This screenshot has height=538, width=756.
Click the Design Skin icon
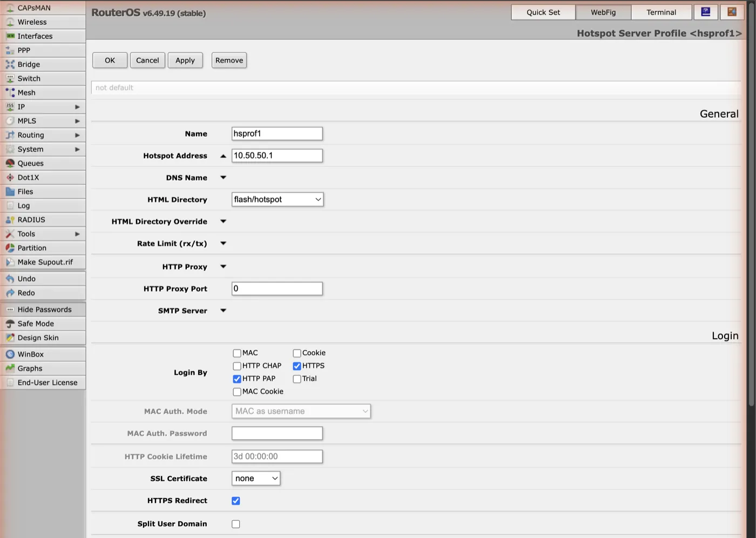tap(10, 338)
